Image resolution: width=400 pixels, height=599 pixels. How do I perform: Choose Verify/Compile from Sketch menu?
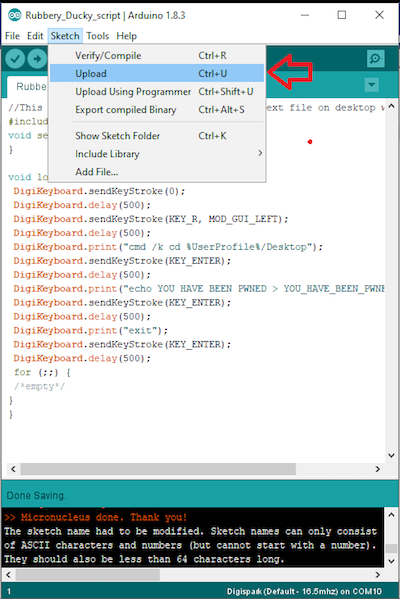coord(157,56)
